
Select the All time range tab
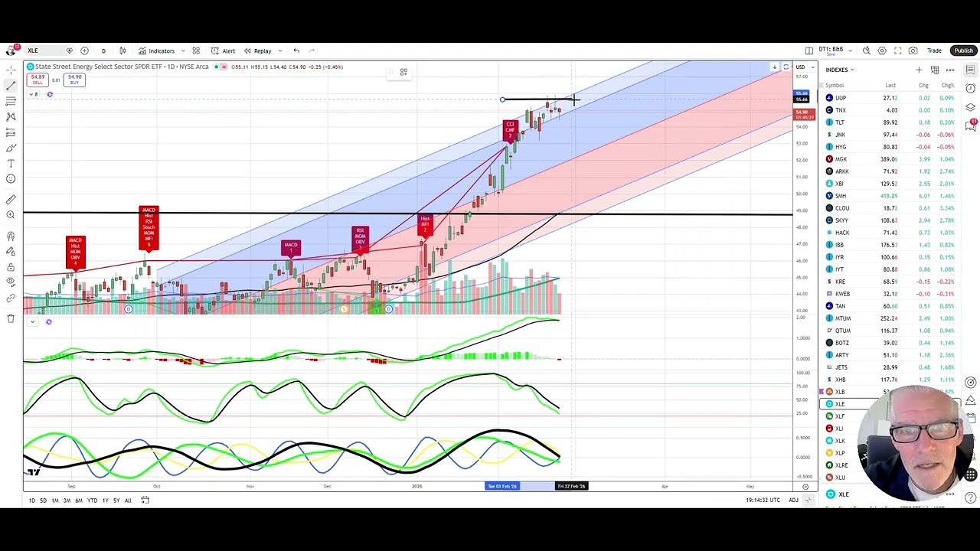(x=128, y=500)
